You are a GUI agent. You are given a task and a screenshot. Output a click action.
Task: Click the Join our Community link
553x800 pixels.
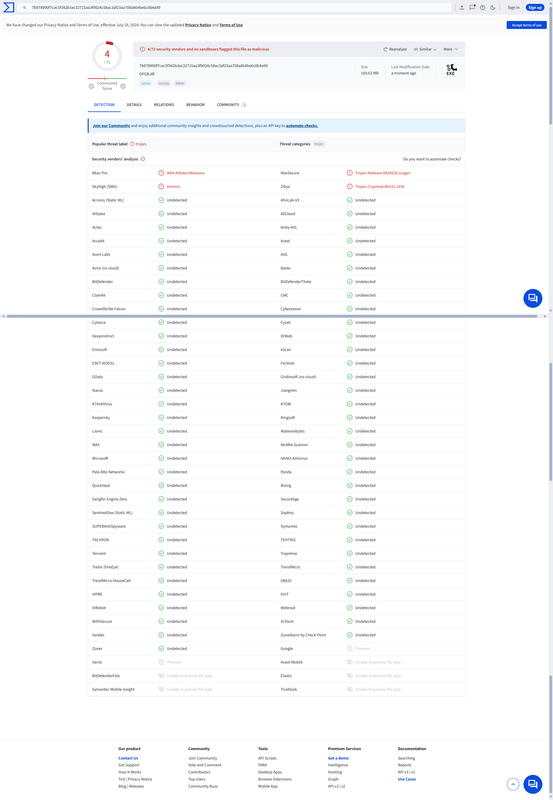(x=111, y=126)
